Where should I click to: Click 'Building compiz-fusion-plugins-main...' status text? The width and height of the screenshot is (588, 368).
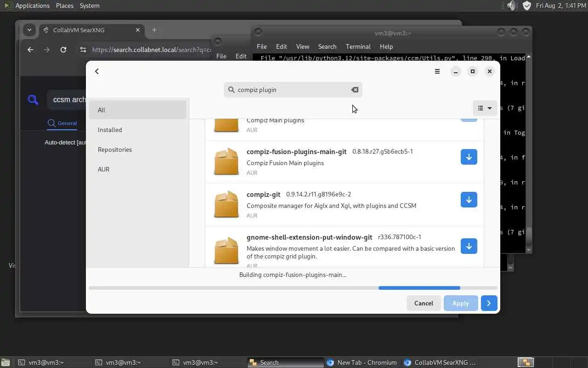293,275
